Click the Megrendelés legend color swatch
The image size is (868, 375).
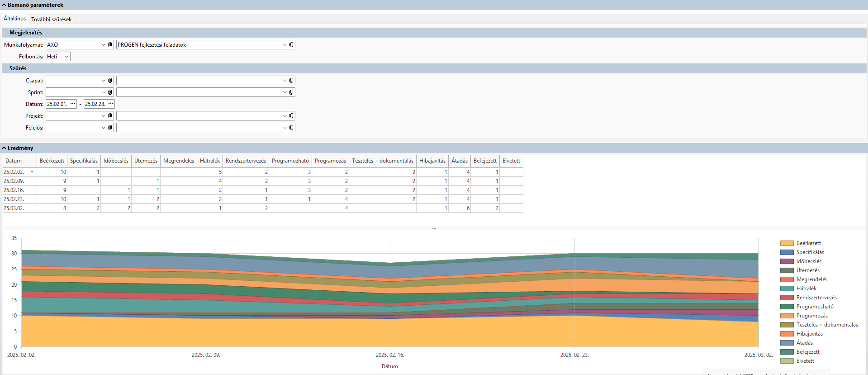[x=787, y=279]
